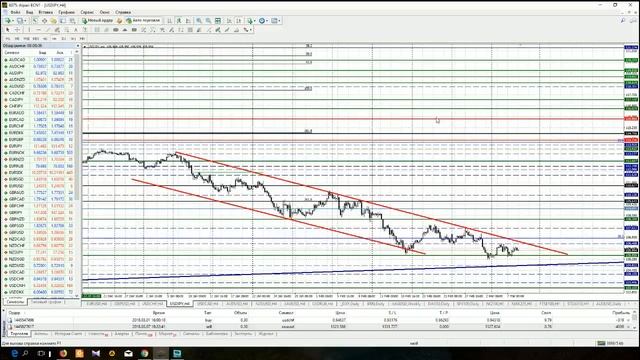Viewport: 640px width, 360px height.
Task: Toggle the Auto Trading button
Action: point(143,20)
